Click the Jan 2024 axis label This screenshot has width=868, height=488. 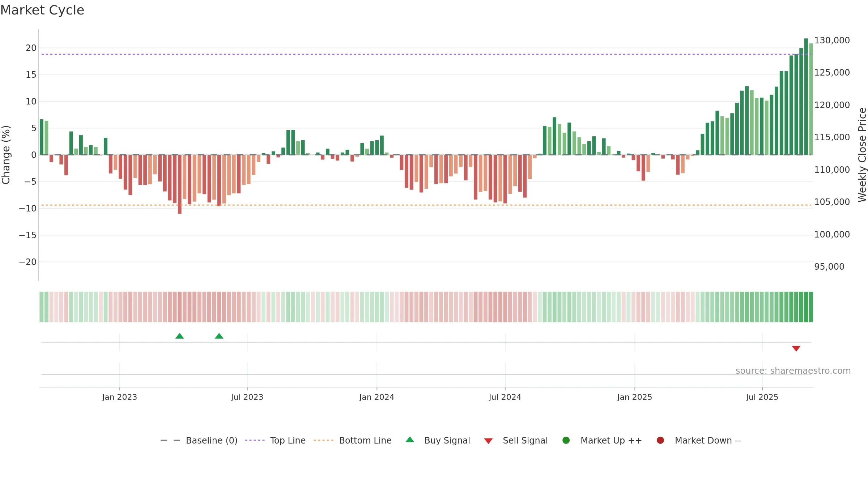[377, 397]
